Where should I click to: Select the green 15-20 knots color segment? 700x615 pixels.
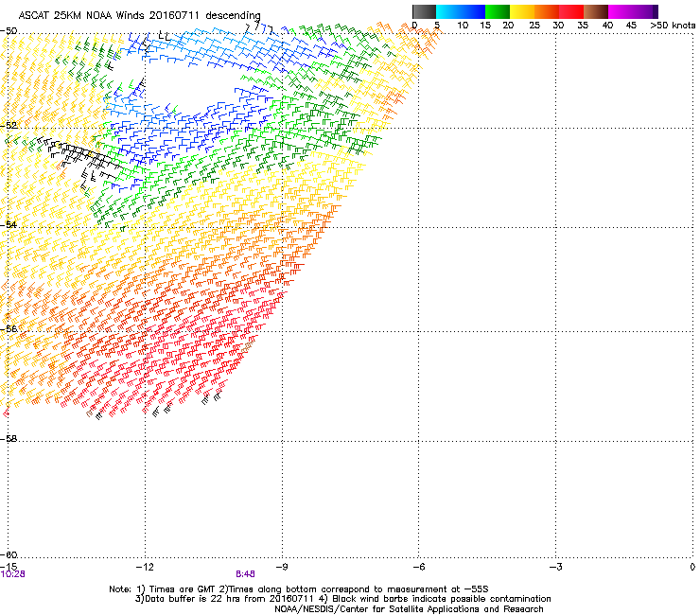click(498, 11)
